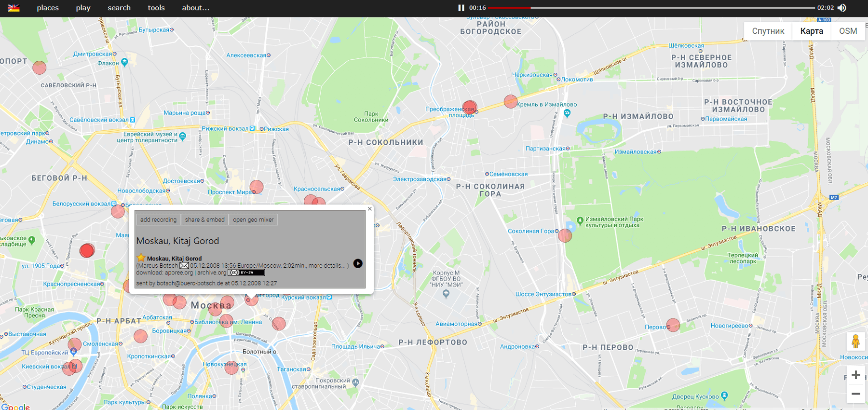Click the Корпус М ФГБОУ ВО pin icon
Screen dimensions: 868x410
coord(446,294)
